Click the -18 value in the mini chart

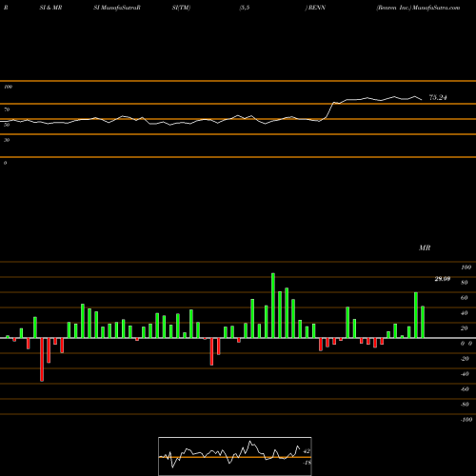(307, 463)
